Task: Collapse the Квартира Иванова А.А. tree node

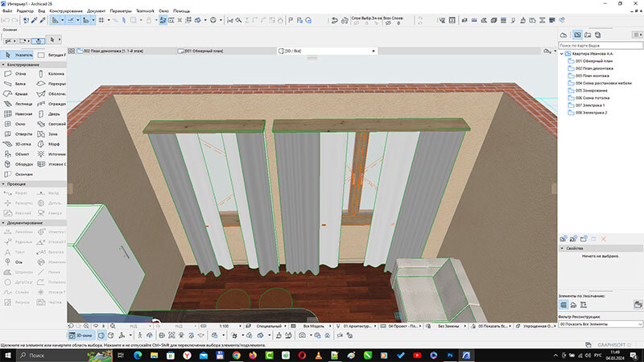Action: [x=561, y=54]
